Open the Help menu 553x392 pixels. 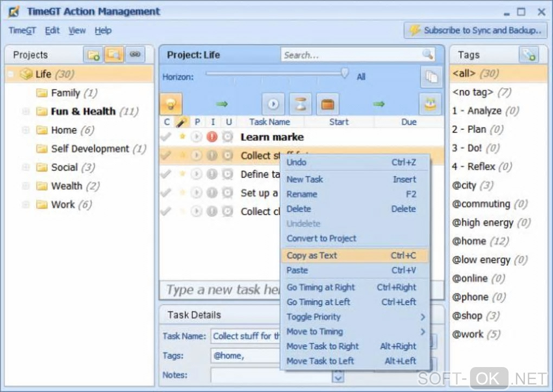point(103,31)
